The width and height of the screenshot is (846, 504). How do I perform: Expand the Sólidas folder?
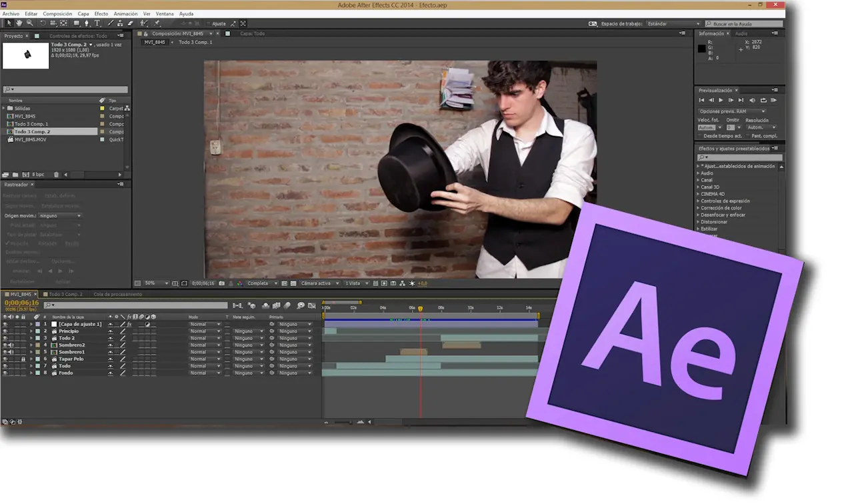[x=4, y=108]
